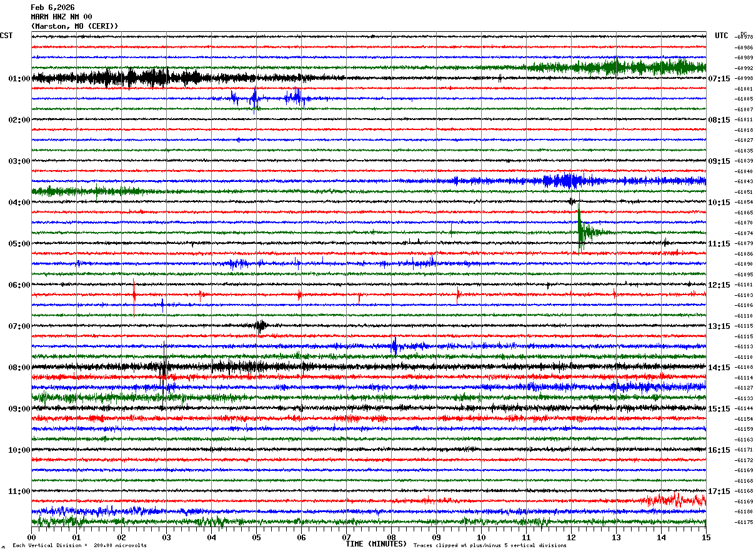Click the "10:00" CST hour label
The image size is (756, 554).
(x=19, y=450)
